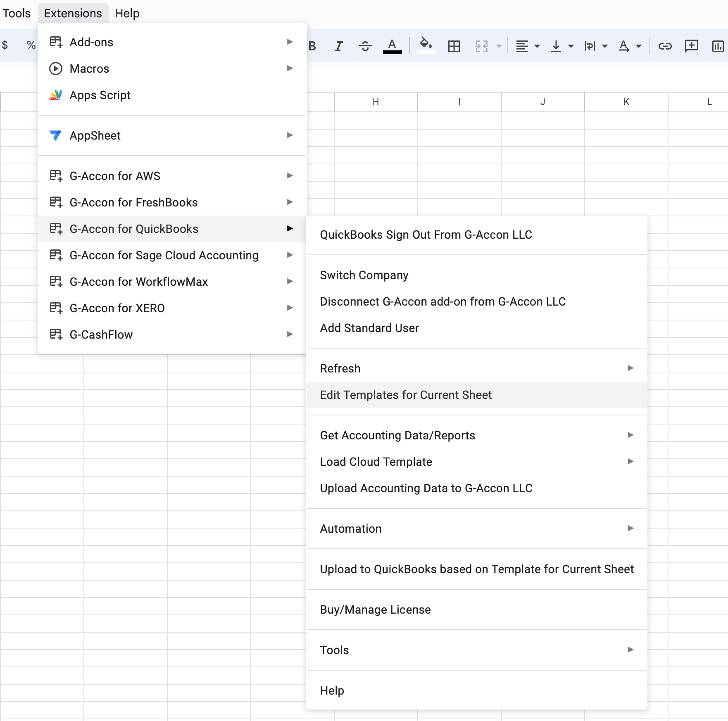Open the G-CashFlow submenu
728x721 pixels.
coord(172,334)
